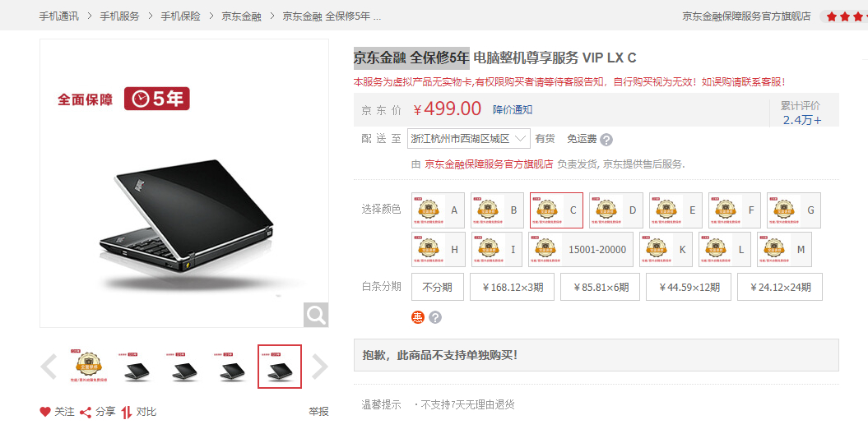868x443 pixels.
Task: Open the 浙江杭州市西湖区城区 delivery dropdown
Action: click(468, 139)
